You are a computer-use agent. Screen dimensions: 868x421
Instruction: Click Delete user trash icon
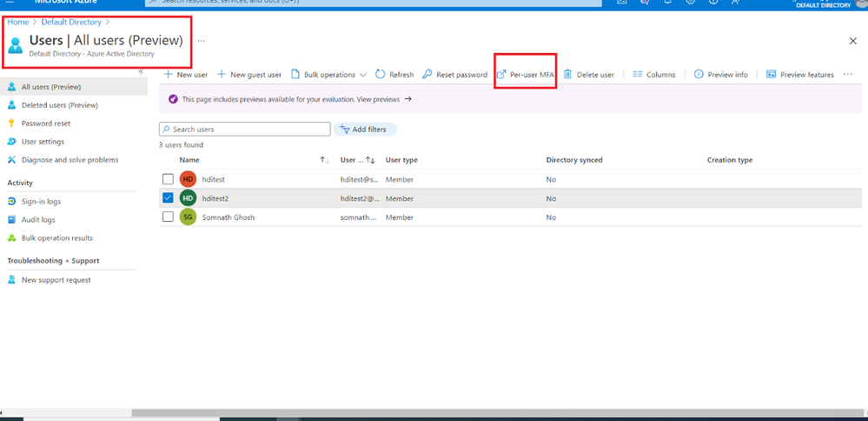point(567,74)
